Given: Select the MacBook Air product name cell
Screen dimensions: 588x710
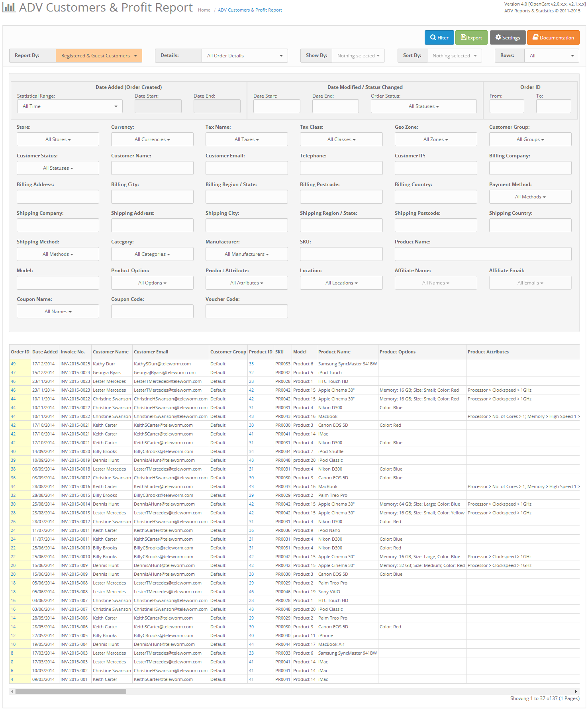Looking at the screenshot, I should click(x=347, y=644).
